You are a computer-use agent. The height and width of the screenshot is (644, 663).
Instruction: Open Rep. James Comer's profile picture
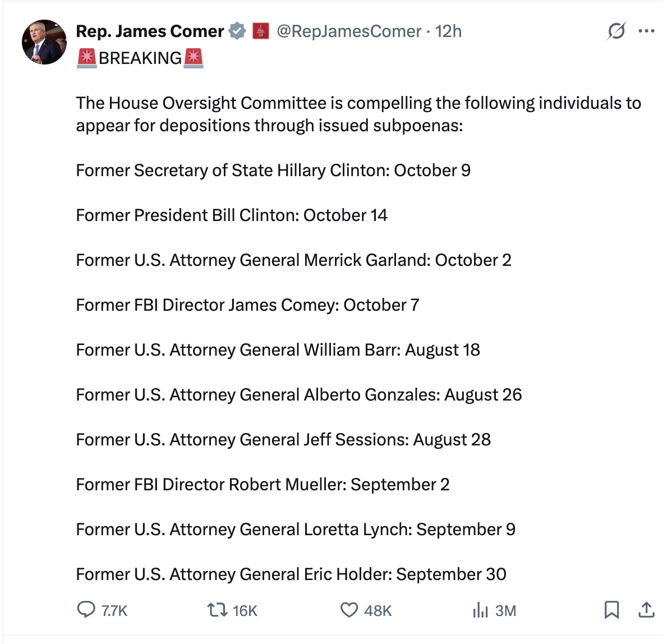(x=44, y=42)
